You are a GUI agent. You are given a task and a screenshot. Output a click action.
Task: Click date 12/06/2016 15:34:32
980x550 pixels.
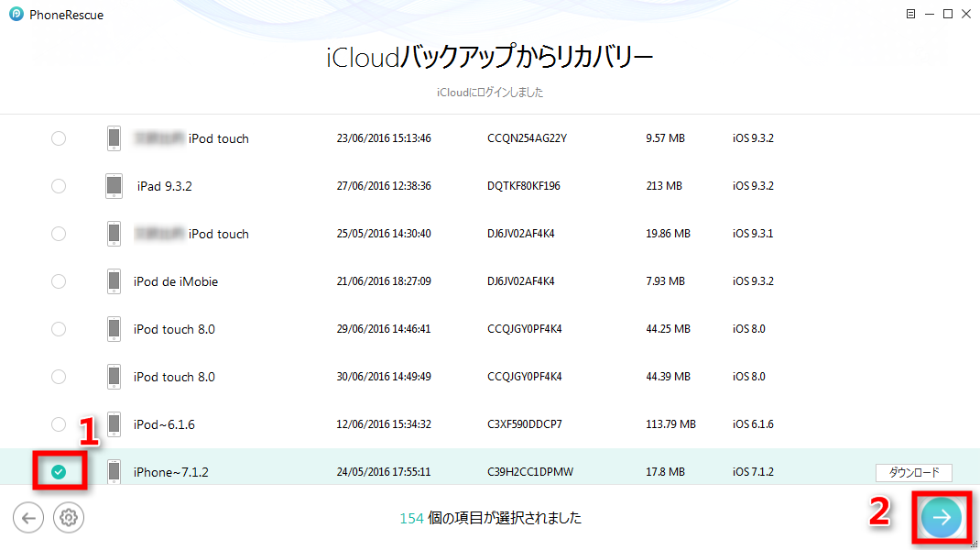point(384,424)
